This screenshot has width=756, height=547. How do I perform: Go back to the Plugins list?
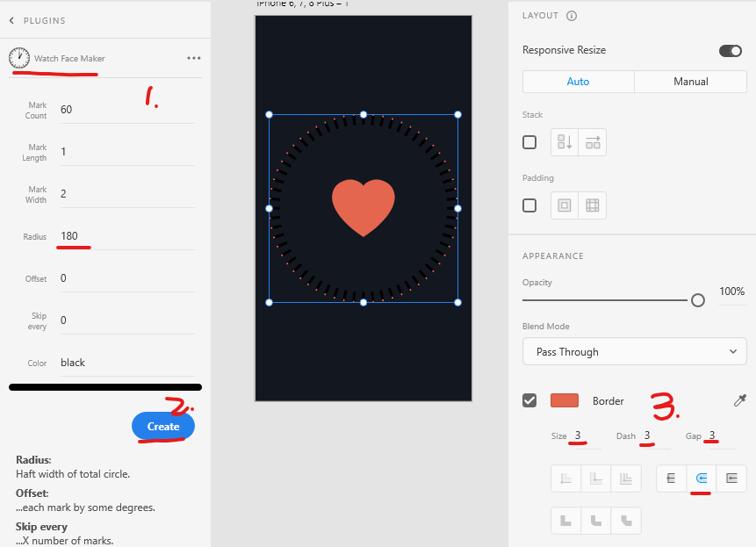[x=11, y=21]
